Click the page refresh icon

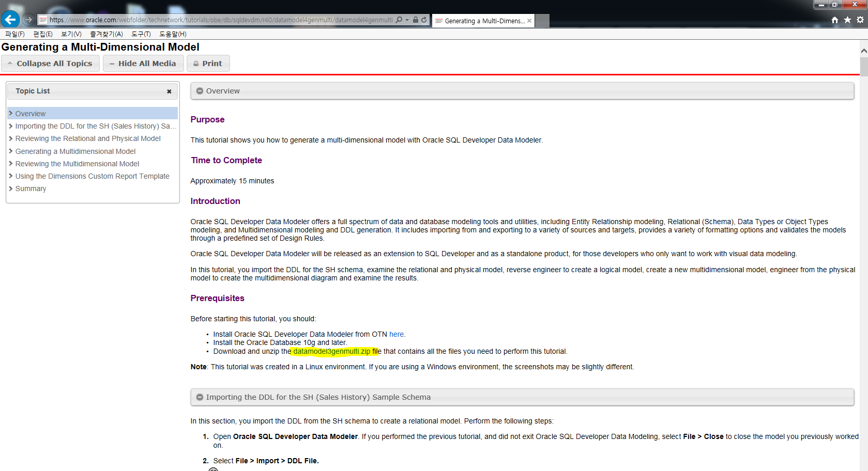[424, 20]
